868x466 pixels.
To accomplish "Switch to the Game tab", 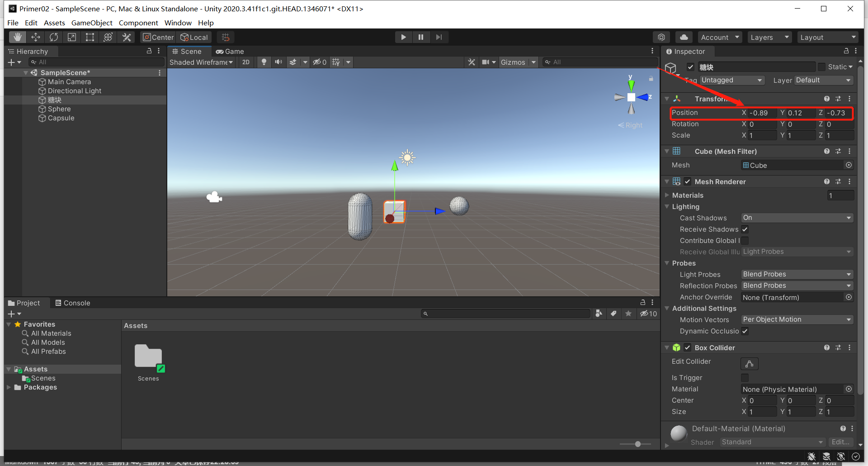I will 230,52.
